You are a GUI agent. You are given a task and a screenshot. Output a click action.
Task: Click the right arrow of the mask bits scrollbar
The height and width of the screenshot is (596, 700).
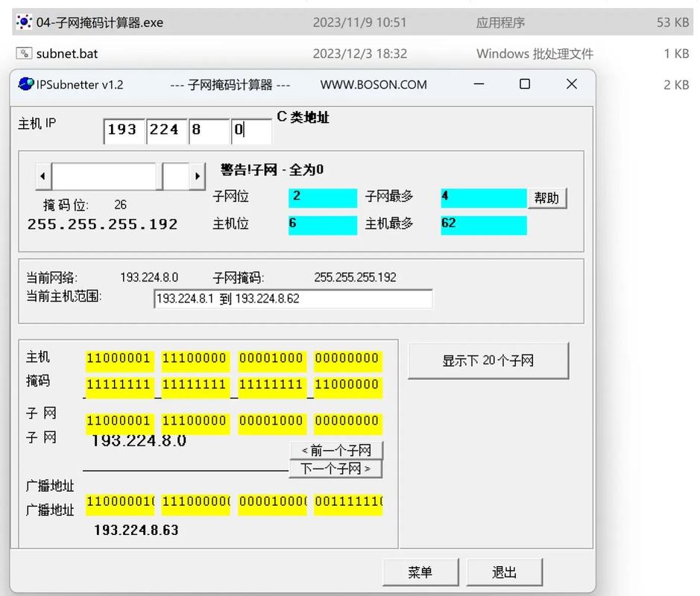(x=198, y=177)
